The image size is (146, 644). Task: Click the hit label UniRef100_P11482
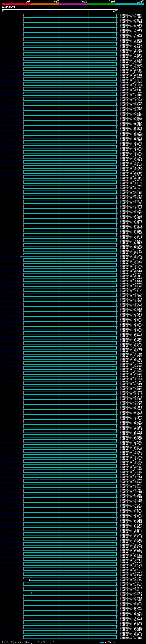coord(131,17)
